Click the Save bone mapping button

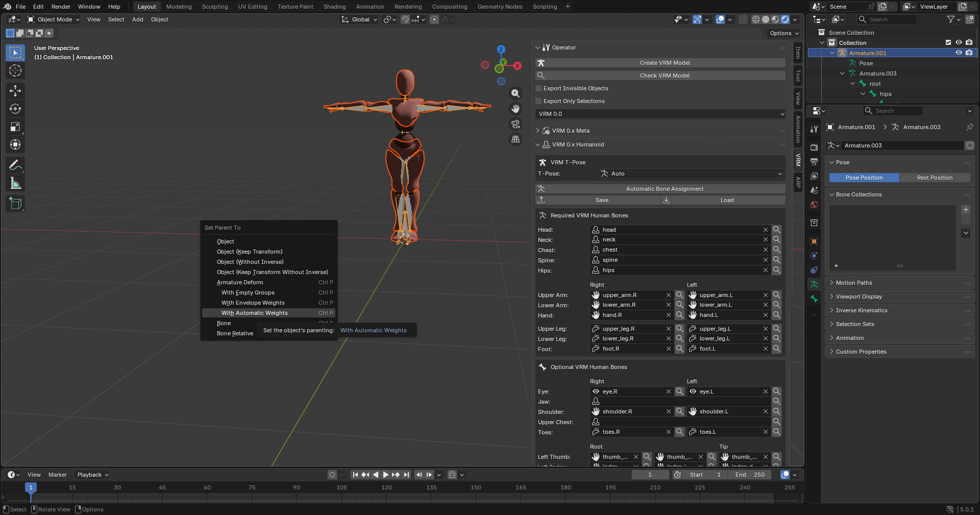[x=598, y=200]
